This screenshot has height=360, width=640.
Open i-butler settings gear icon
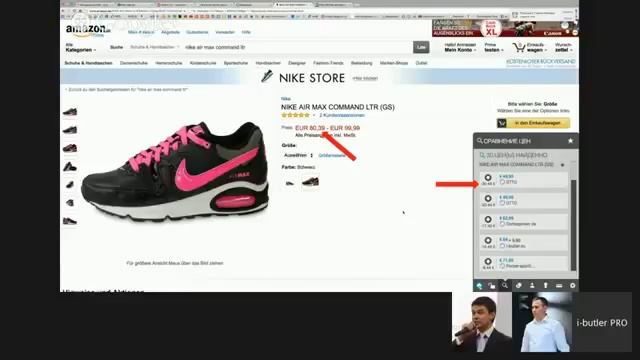click(x=572, y=285)
